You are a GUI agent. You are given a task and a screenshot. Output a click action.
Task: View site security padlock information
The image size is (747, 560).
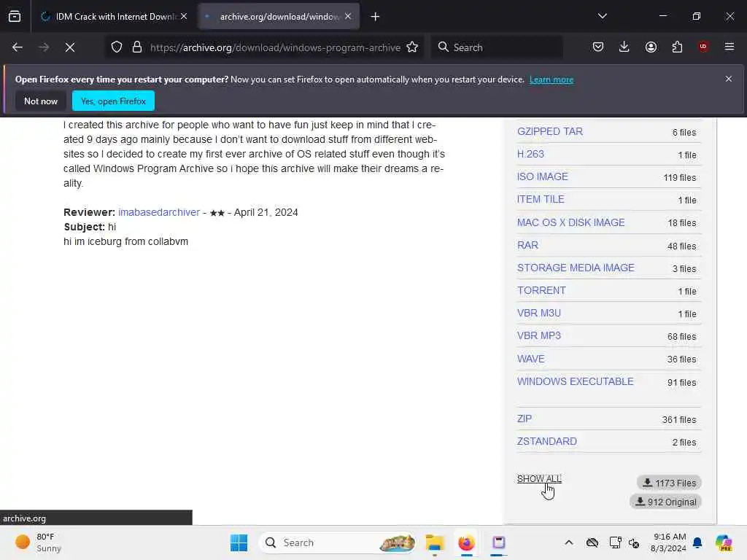[137, 47]
